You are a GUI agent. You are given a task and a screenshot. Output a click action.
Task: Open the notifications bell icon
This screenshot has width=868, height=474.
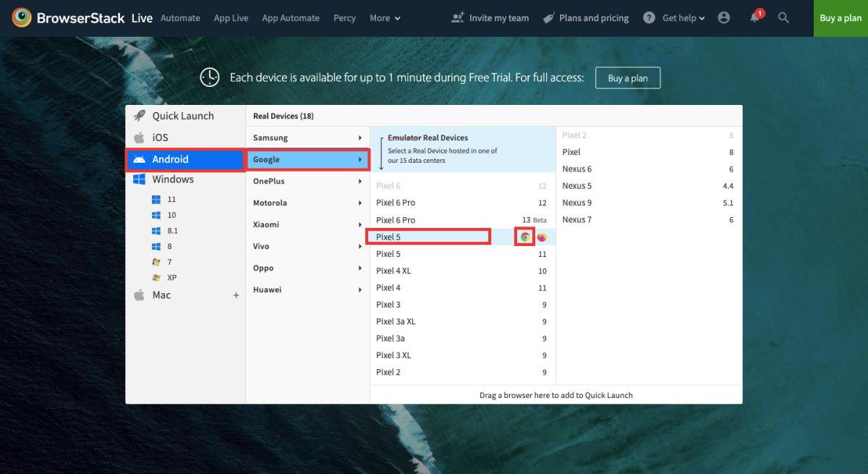click(755, 18)
